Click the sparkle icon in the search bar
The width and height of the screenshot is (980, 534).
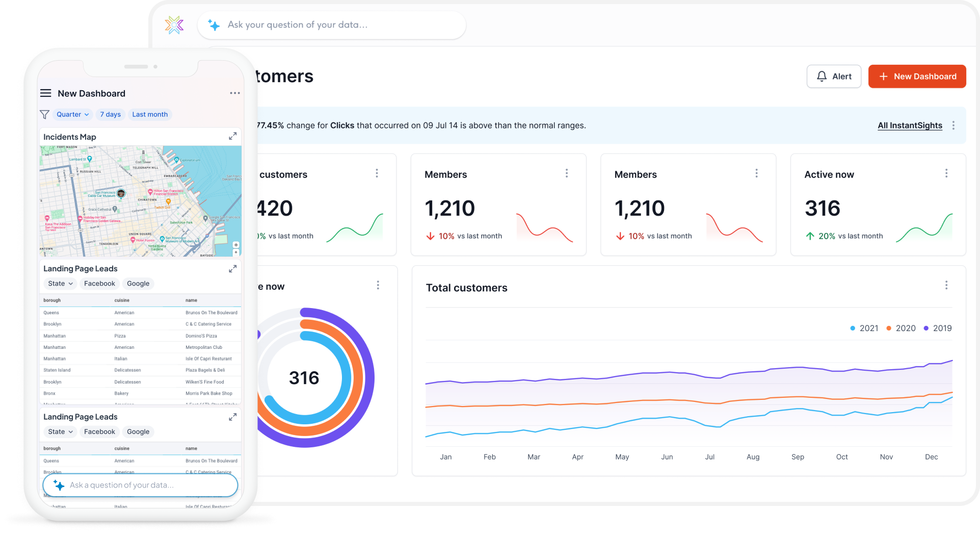tap(214, 24)
